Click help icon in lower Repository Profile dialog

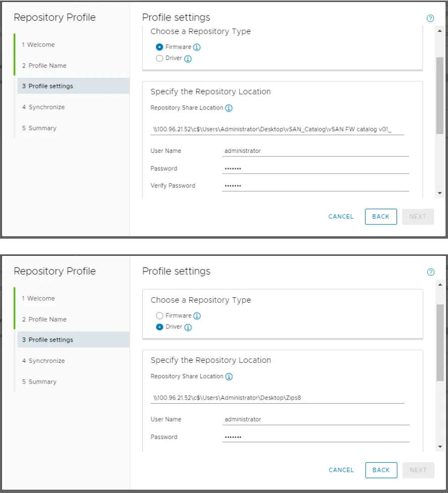coord(430,272)
